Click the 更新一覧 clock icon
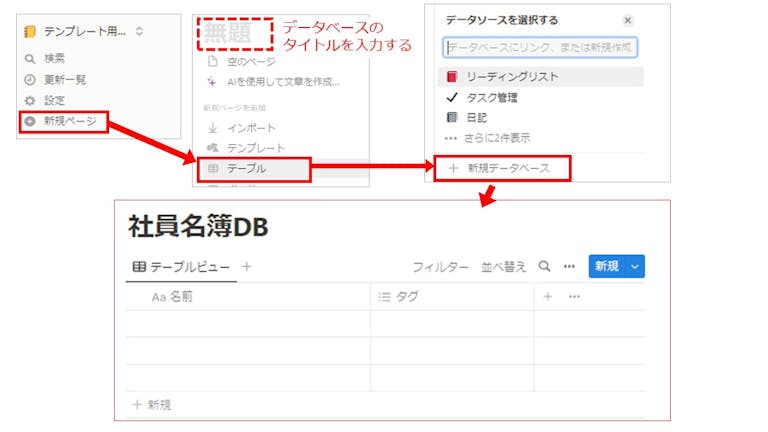Image resolution: width=768 pixels, height=432 pixels. point(30,79)
